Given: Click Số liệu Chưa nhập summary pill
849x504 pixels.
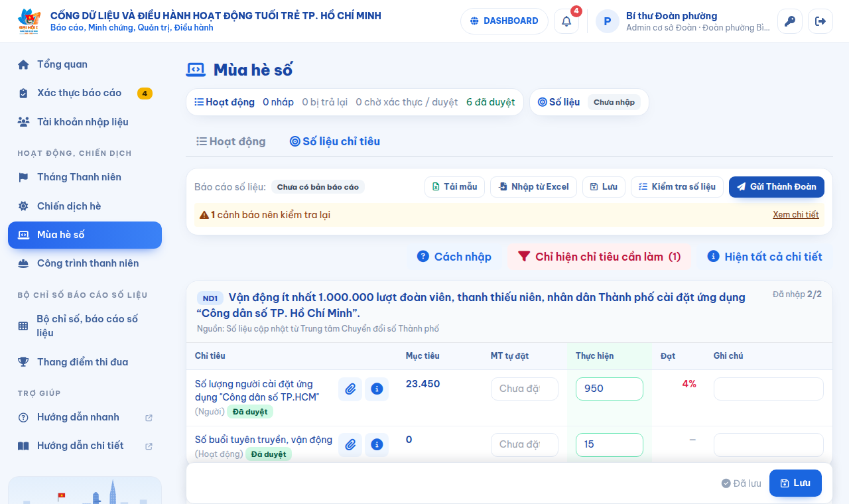Looking at the screenshot, I should [x=589, y=102].
